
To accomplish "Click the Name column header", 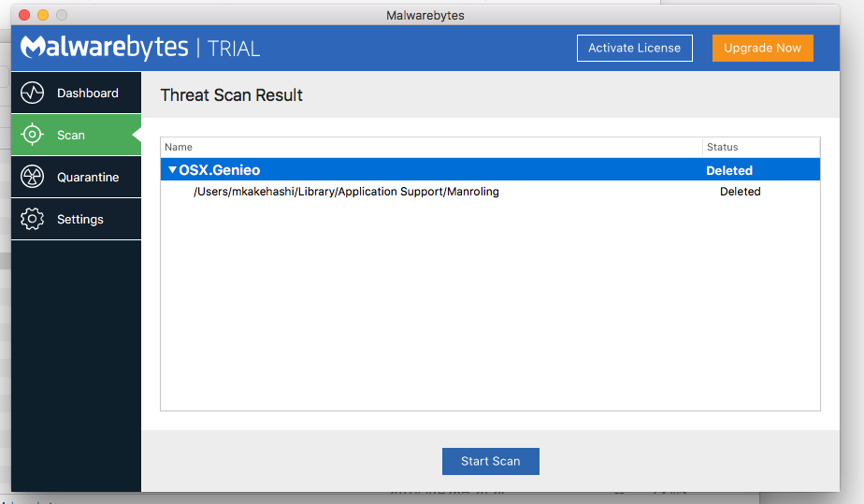I will 431,147.
